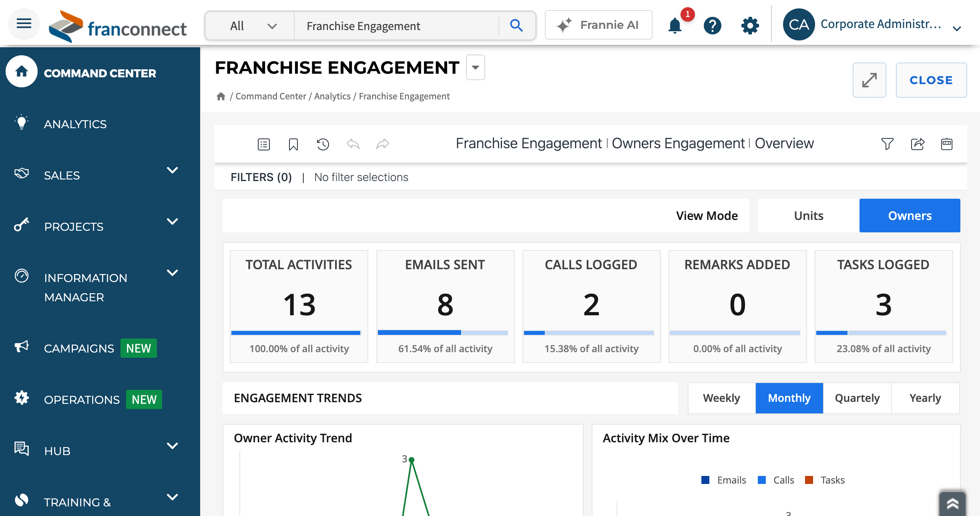Screen dimensions: 980x516
Task: Click the breadcrumb home icon
Action: pos(221,97)
